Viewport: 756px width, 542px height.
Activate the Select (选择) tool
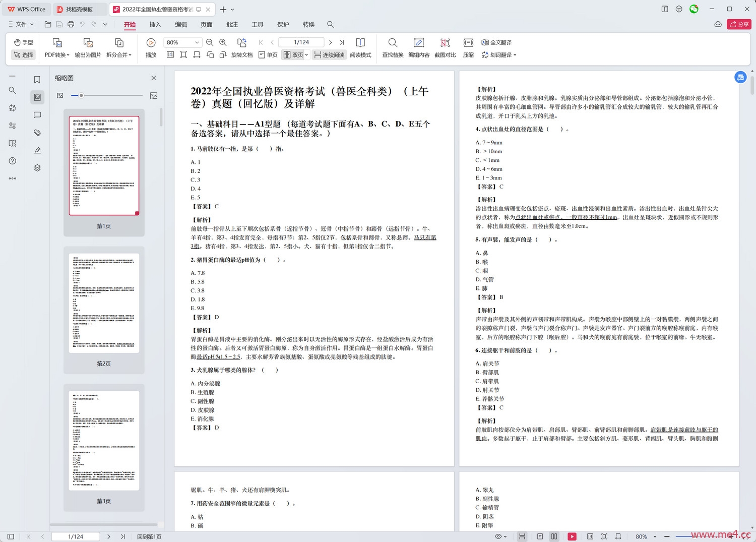pos(24,54)
